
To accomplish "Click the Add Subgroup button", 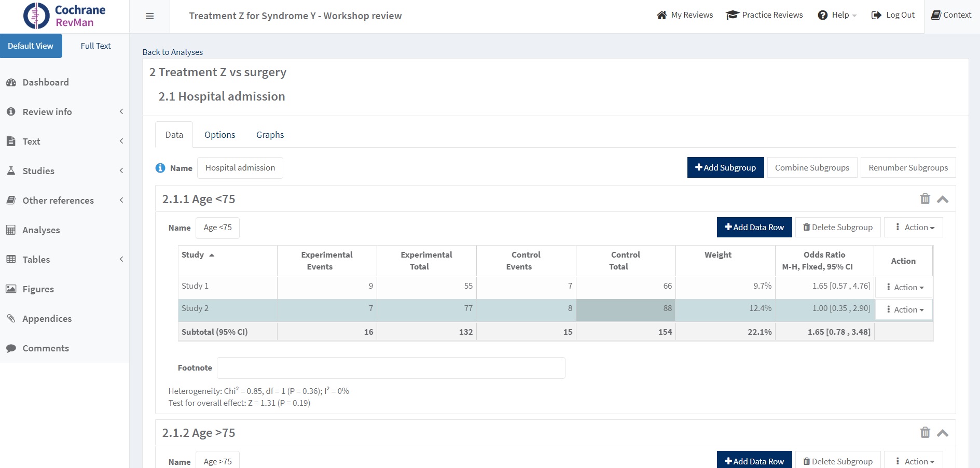I will [x=725, y=168].
